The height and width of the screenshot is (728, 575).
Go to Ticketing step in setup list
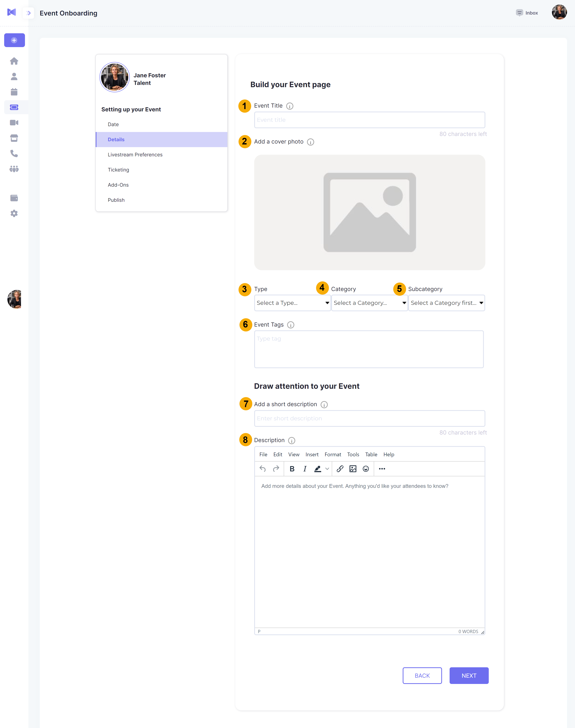point(119,170)
